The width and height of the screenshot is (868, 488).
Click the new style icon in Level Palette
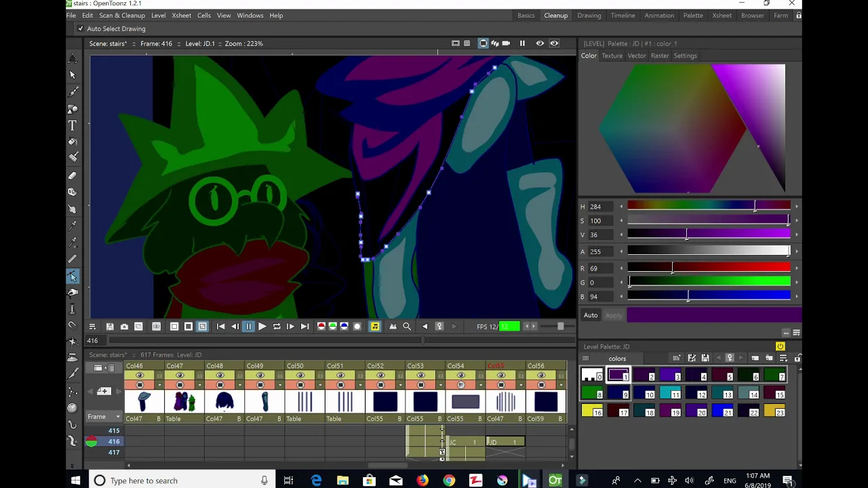(755, 359)
